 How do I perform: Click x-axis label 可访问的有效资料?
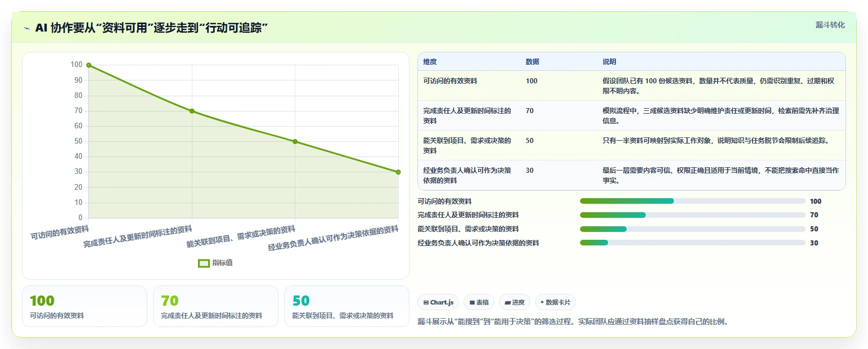point(60,232)
